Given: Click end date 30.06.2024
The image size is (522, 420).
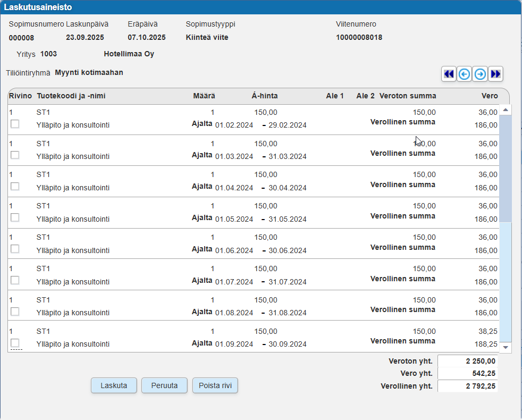Looking at the screenshot, I should click(x=288, y=250).
